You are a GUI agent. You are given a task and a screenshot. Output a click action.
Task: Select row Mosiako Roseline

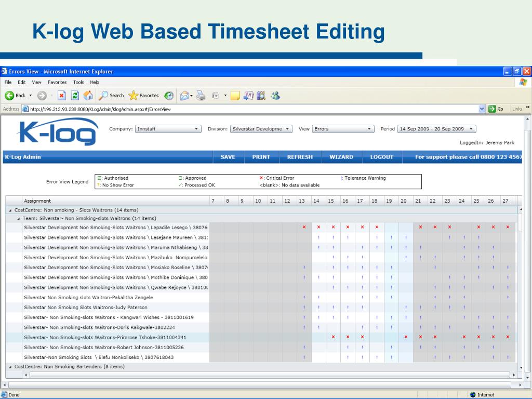[x=260, y=268]
